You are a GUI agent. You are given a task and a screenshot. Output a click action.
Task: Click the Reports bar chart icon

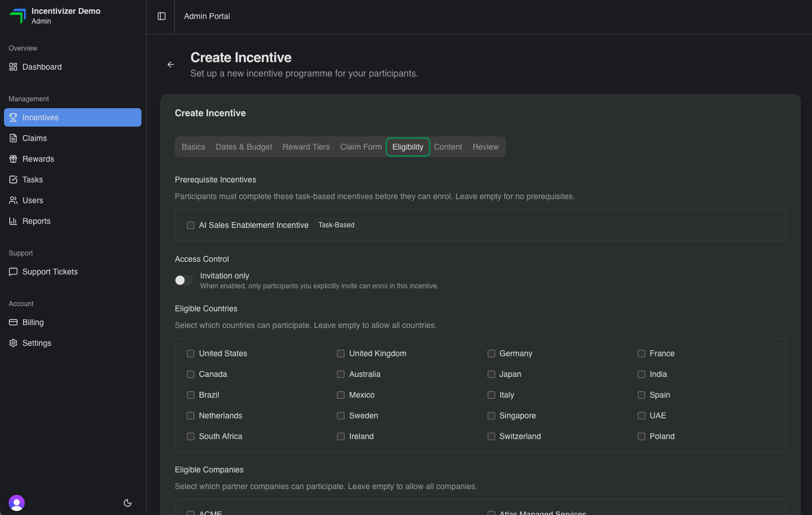click(13, 221)
